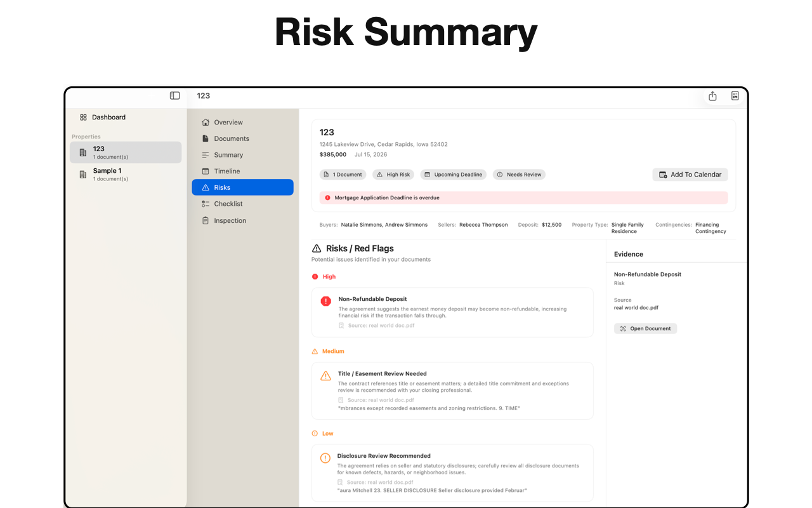Click the calendar icon beside Timeline
This screenshot has height=508, width=812.
(206, 171)
